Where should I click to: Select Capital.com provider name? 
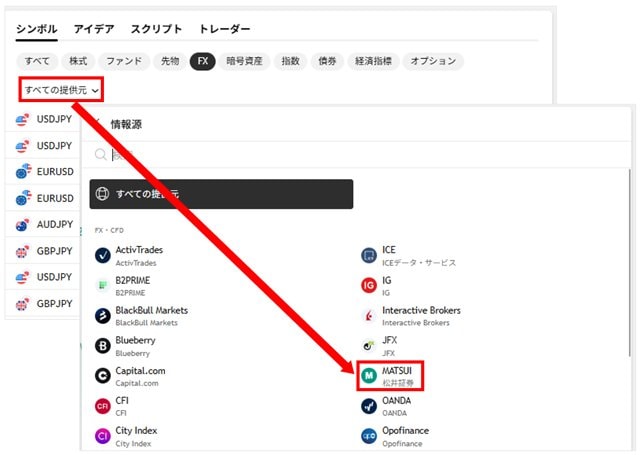[x=140, y=371]
